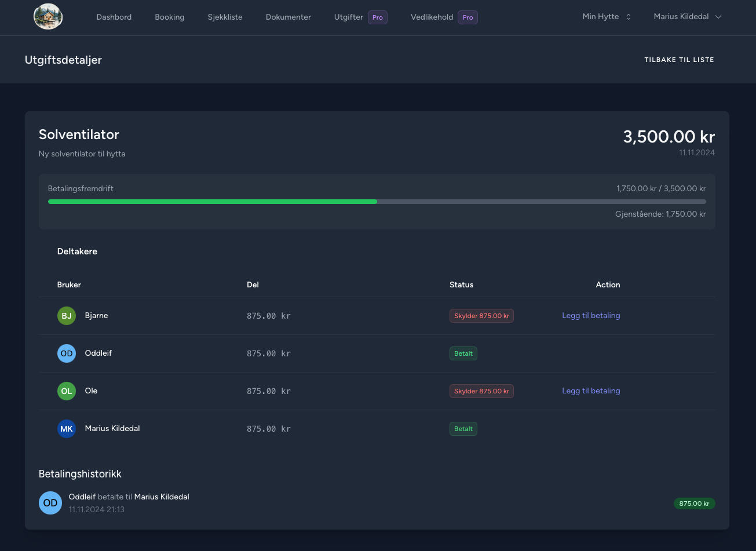756x551 pixels.
Task: Click the date 11.11.2024 under total
Action: (697, 153)
